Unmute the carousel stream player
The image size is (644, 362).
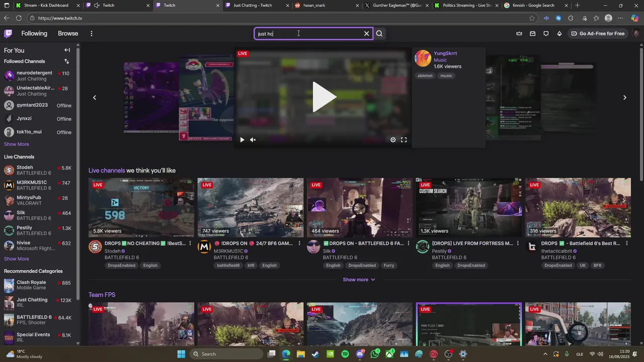pyautogui.click(x=253, y=140)
